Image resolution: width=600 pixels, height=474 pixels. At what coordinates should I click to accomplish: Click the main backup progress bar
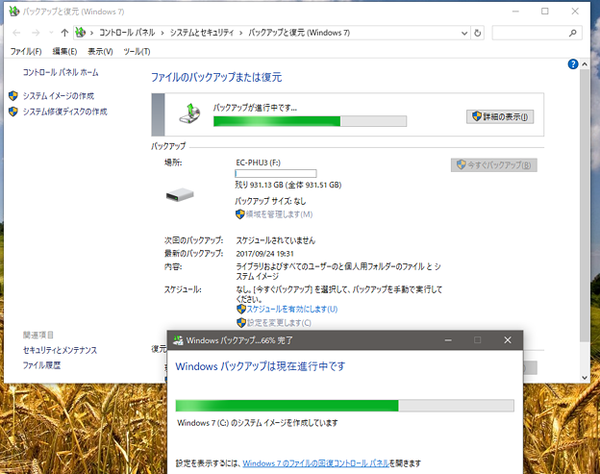(x=310, y=121)
